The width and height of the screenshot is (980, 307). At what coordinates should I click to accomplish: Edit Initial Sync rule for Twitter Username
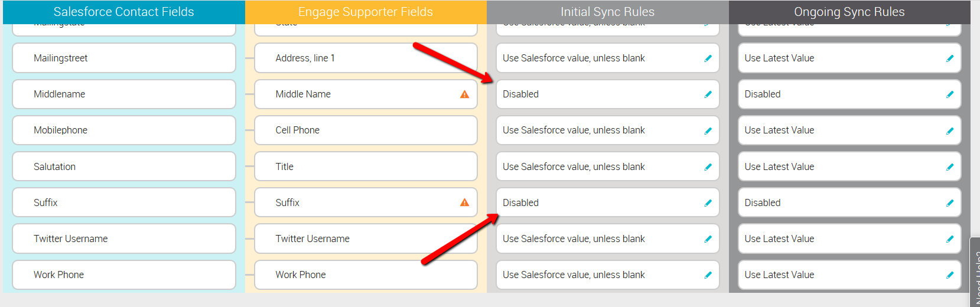click(x=708, y=239)
